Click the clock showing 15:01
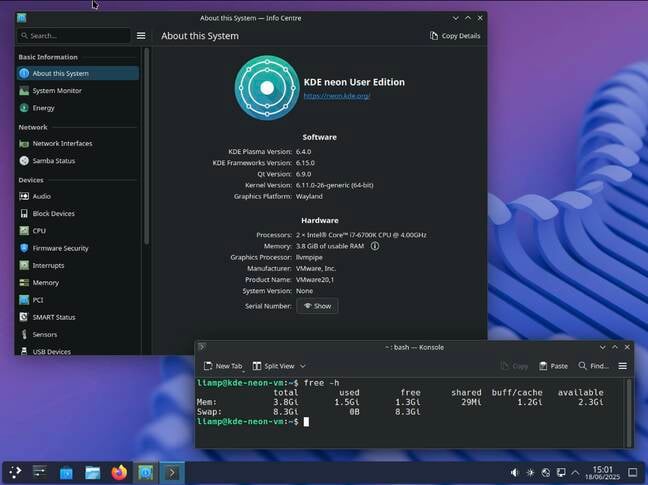 pos(603,473)
